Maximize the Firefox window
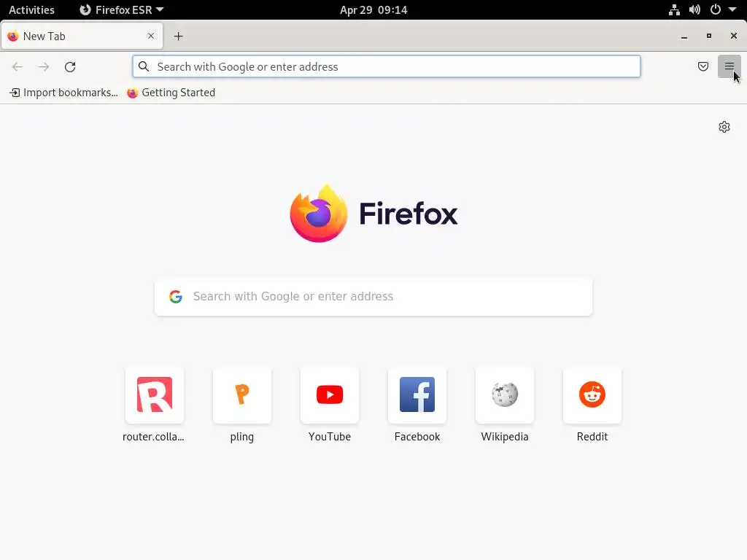Screen dimensions: 747x560 [x=709, y=36]
